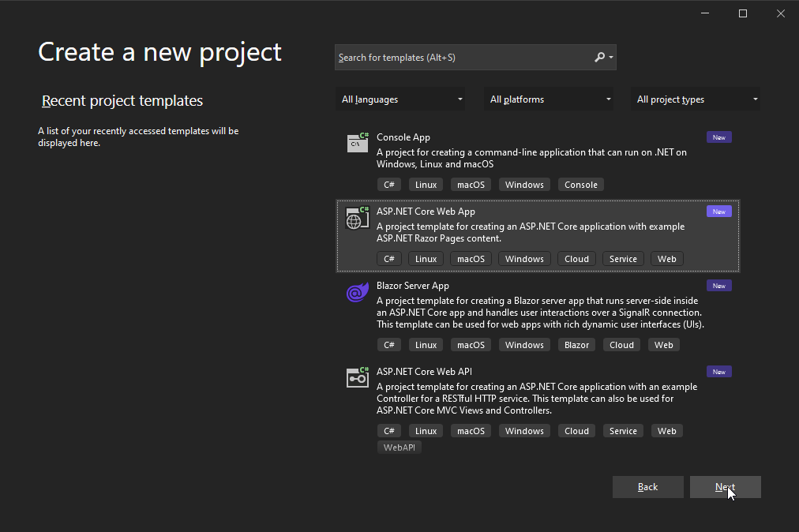Image resolution: width=799 pixels, height=532 pixels.
Task: Click the Windows tag under Console App
Action: click(x=524, y=185)
